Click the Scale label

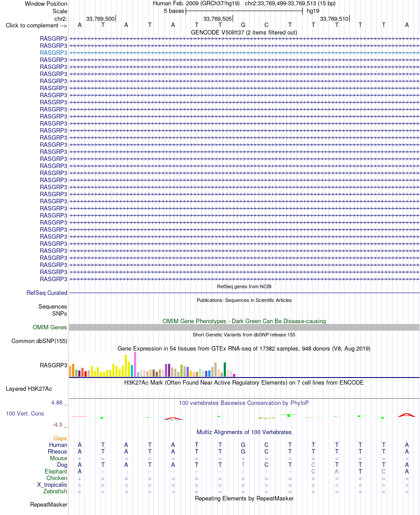pos(60,11)
